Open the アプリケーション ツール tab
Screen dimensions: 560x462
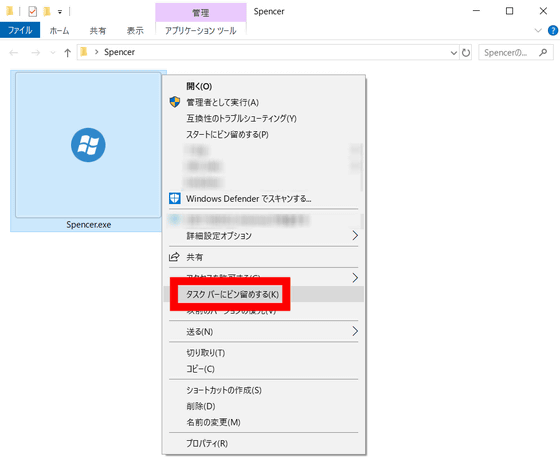(201, 31)
